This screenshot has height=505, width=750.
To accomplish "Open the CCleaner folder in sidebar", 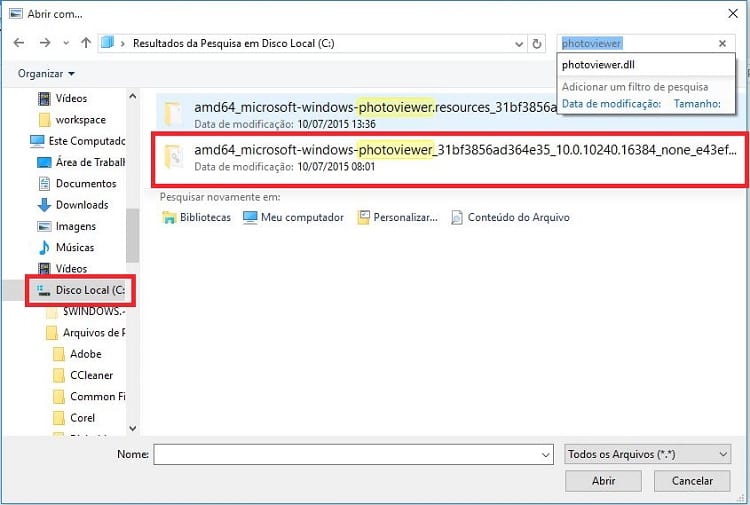I will click(x=83, y=375).
